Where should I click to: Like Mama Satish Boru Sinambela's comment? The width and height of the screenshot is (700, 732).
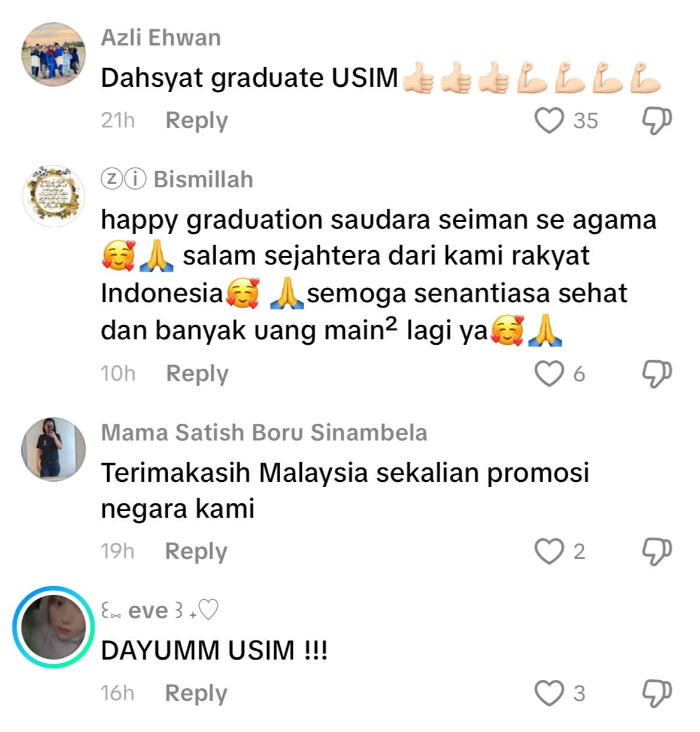pos(549,551)
